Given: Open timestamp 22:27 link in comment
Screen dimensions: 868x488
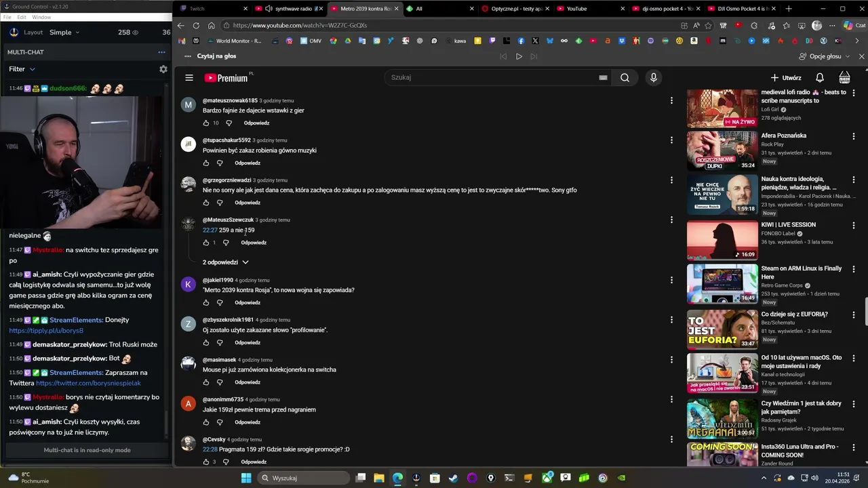Looking at the screenshot, I should [x=210, y=230].
